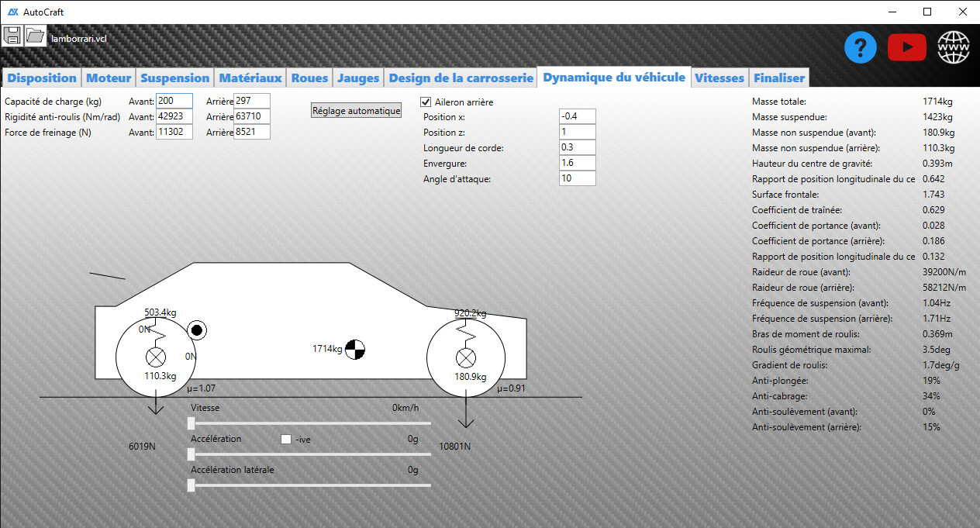
Task: Click the front Capacité de charge field
Action: pyautogui.click(x=174, y=101)
